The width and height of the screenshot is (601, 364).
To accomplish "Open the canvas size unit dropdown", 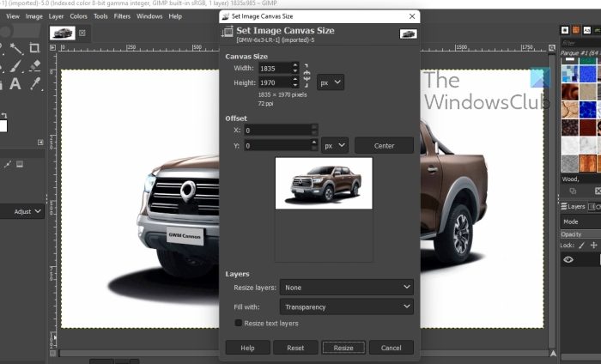I will pos(331,82).
